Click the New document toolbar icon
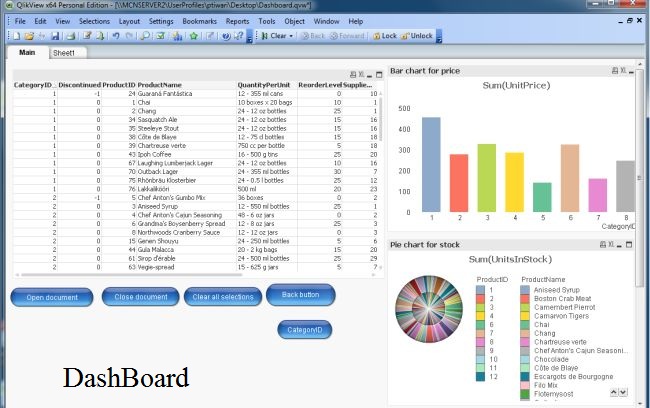Viewport: 650px width, 408px height. point(17,36)
